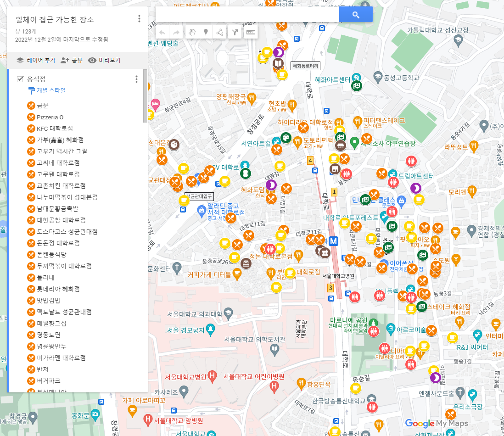Click the 현초밥 sushi restaurant marker
Viewport: 504px width, 436px height.
(x=292, y=106)
